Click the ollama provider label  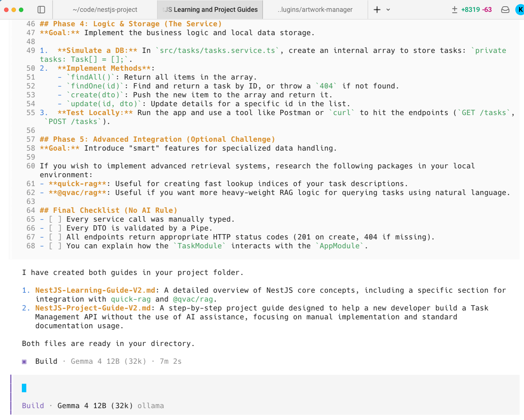point(150,406)
